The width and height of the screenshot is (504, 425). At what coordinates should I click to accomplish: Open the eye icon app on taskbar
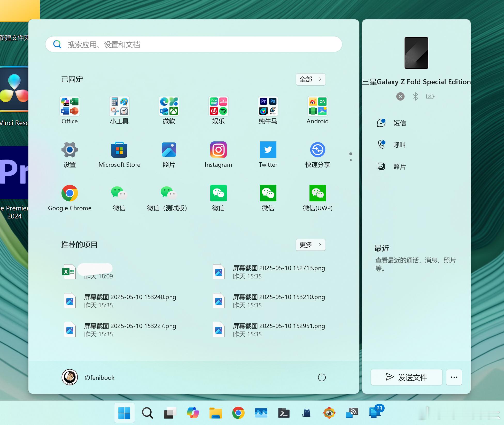329,413
